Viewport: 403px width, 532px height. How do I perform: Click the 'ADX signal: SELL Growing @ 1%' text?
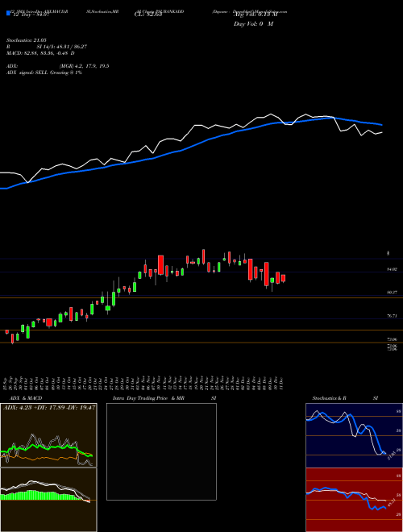tap(44, 73)
